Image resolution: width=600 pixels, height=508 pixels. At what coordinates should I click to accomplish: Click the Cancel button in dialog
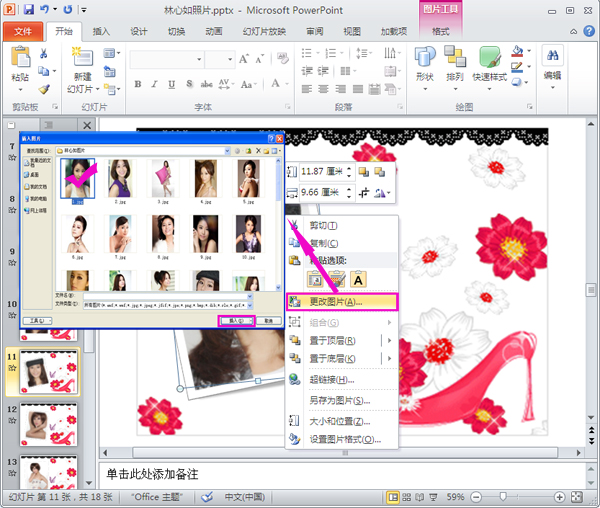[269, 321]
